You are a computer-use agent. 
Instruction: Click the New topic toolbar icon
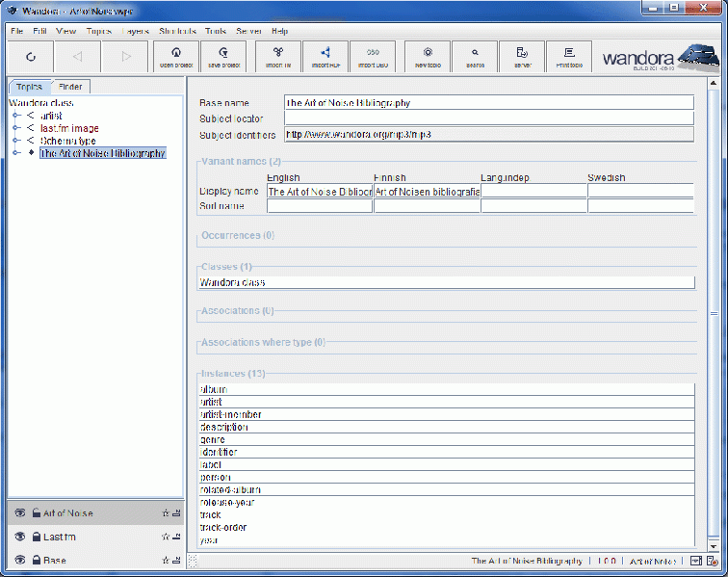428,57
